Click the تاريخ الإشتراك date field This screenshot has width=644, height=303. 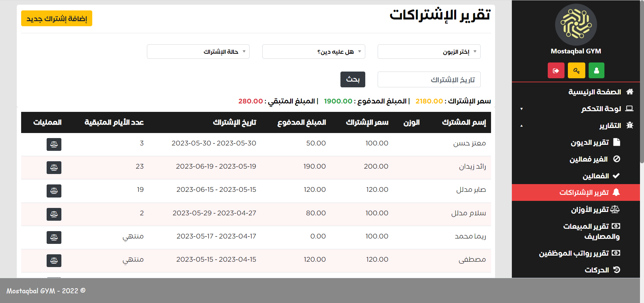click(x=429, y=80)
